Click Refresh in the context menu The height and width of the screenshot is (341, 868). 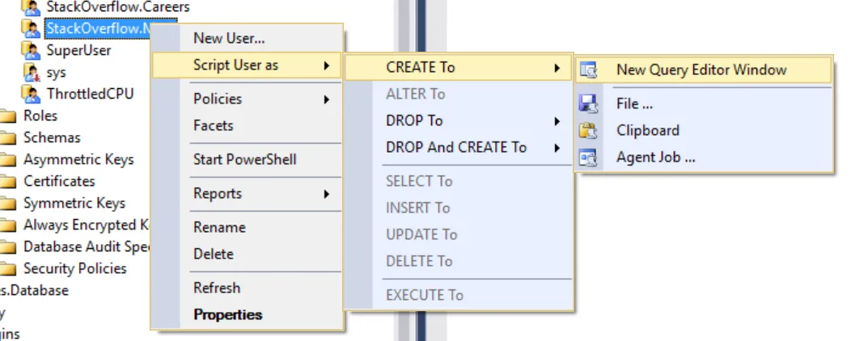(217, 288)
